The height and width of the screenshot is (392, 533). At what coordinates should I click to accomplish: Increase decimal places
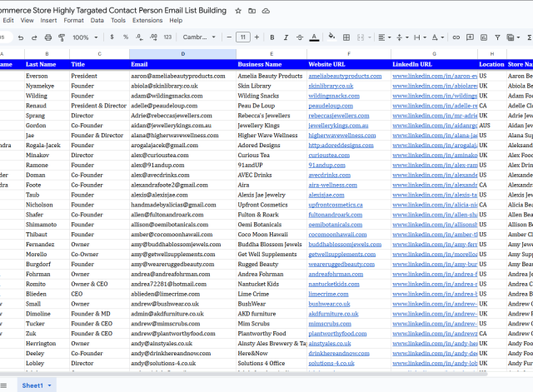tap(153, 37)
